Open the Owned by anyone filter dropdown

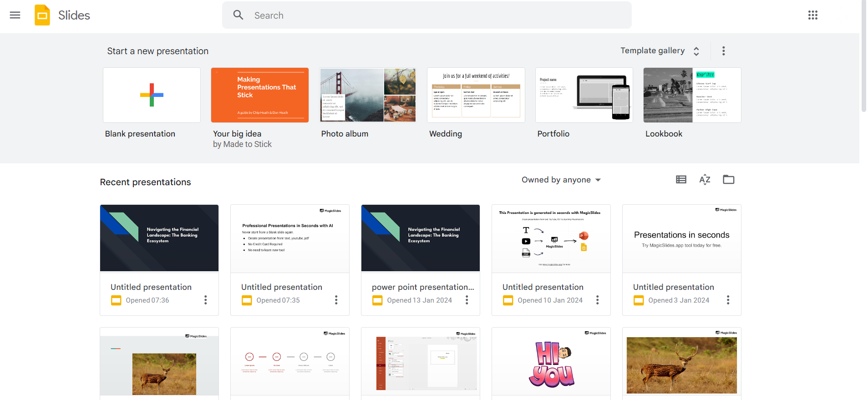click(561, 180)
